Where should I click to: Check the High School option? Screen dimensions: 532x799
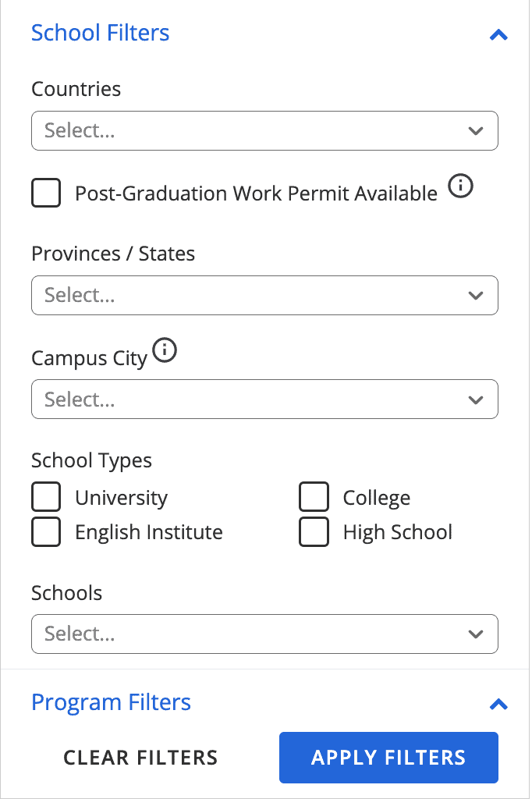(314, 531)
